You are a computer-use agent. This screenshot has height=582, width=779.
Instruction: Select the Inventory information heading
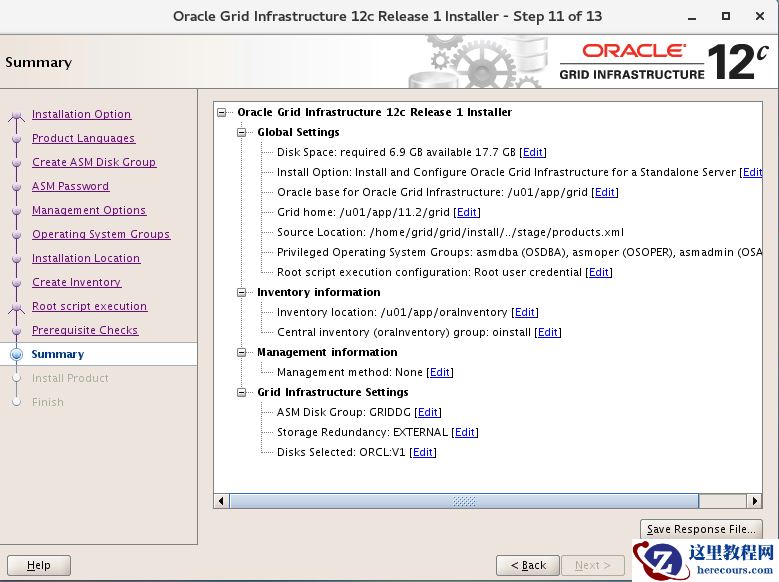click(318, 292)
